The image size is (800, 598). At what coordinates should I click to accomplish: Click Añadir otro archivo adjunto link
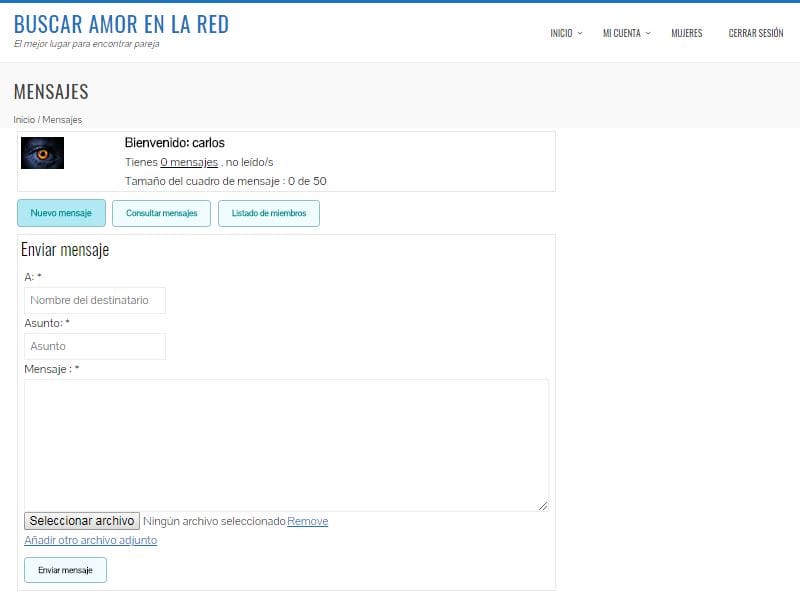coord(90,540)
